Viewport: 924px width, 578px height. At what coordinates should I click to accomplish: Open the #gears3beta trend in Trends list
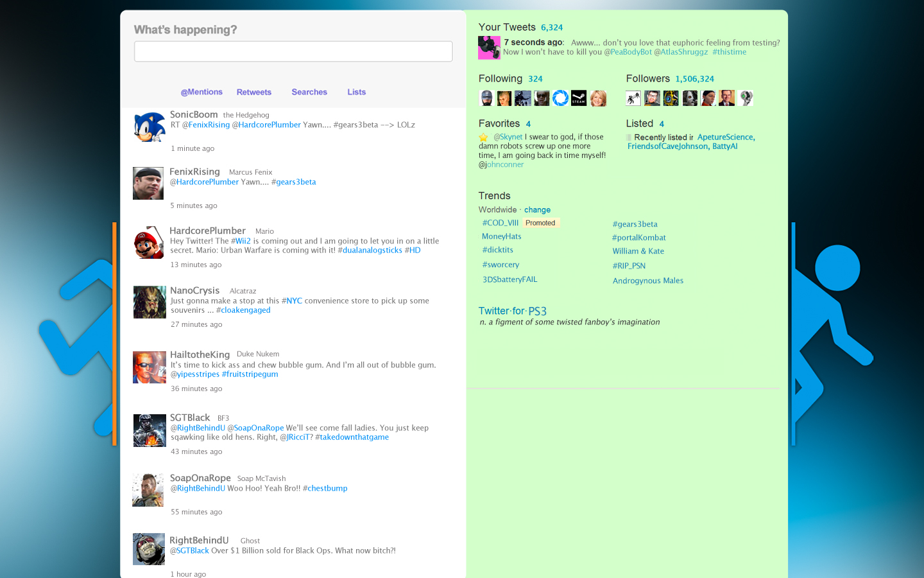[635, 224]
